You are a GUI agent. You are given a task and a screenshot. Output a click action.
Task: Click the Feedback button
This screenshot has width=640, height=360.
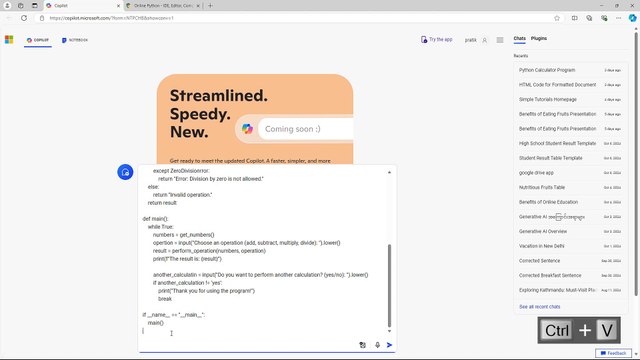click(x=613, y=353)
